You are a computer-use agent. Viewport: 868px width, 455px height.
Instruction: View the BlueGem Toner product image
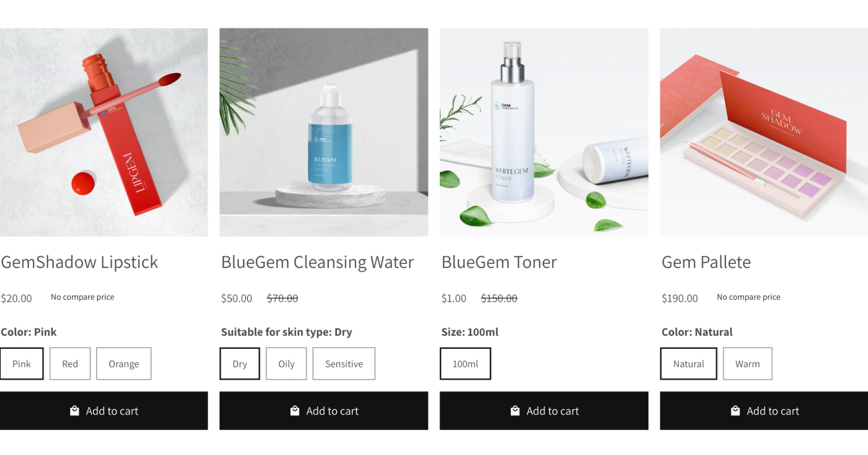click(544, 132)
